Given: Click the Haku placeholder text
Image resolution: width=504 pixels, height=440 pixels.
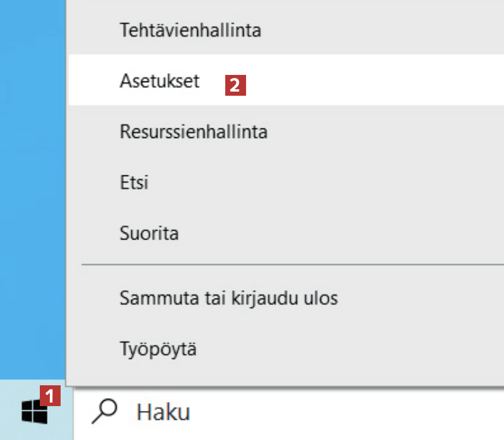Looking at the screenshot, I should pyautogui.click(x=163, y=411).
